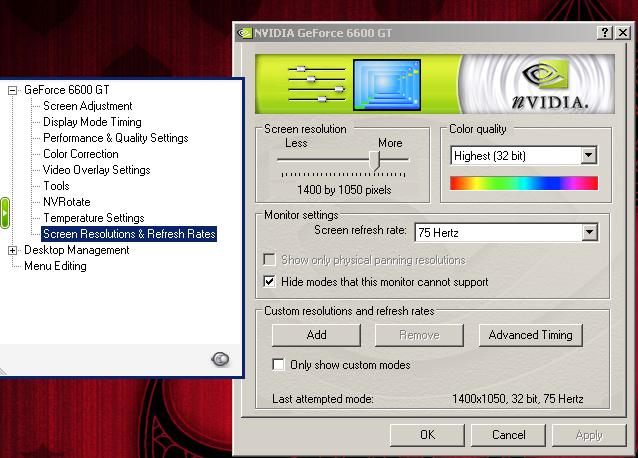The width and height of the screenshot is (638, 458).
Task: Select Screen Adjustment in the tree
Action: click(x=87, y=106)
